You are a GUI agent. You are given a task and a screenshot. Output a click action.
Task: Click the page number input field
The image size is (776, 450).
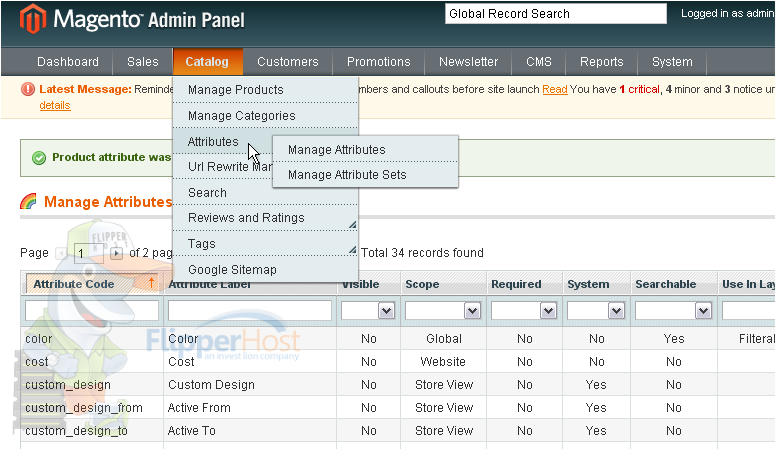88,253
